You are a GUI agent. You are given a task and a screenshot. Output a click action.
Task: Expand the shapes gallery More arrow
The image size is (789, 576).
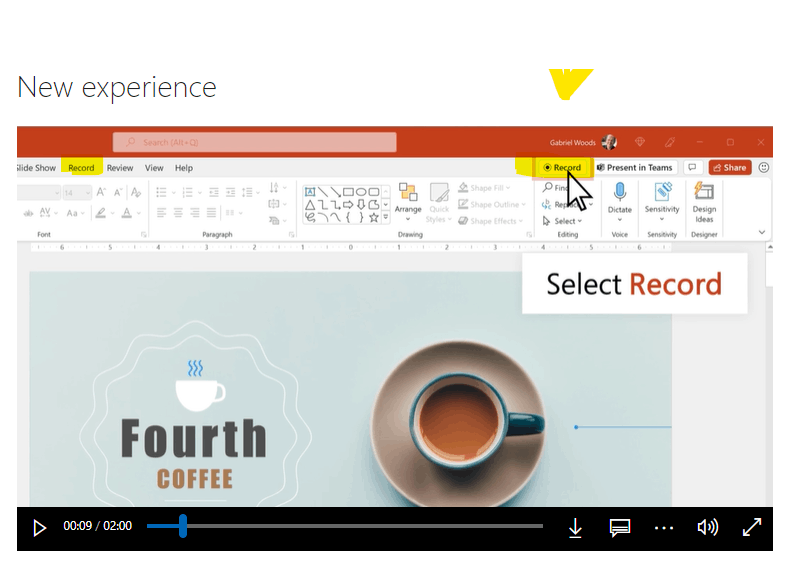tap(386, 217)
